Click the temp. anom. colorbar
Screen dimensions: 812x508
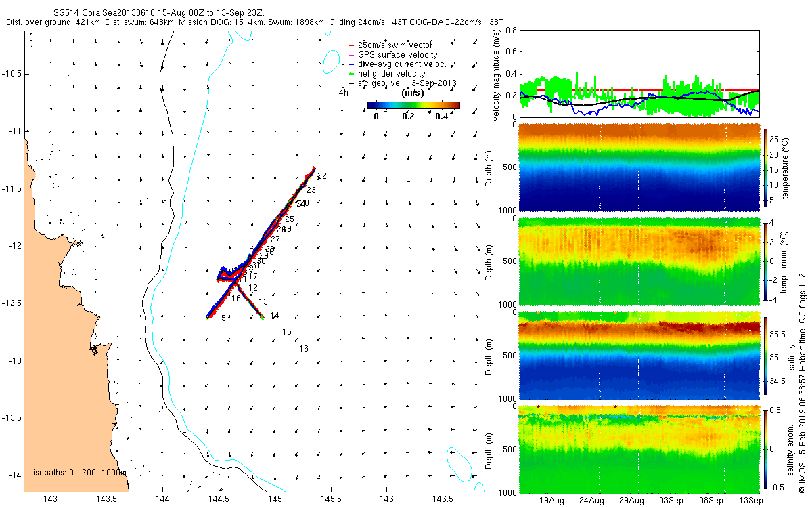coord(766,261)
